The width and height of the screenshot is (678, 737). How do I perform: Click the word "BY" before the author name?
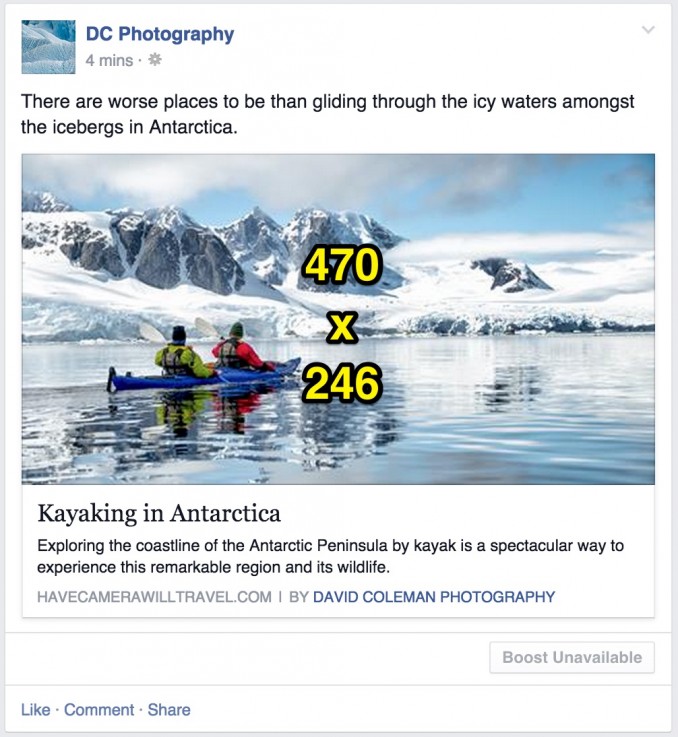298,597
